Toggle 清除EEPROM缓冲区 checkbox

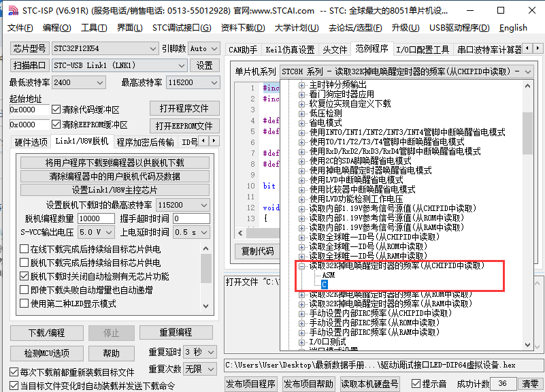56,125
